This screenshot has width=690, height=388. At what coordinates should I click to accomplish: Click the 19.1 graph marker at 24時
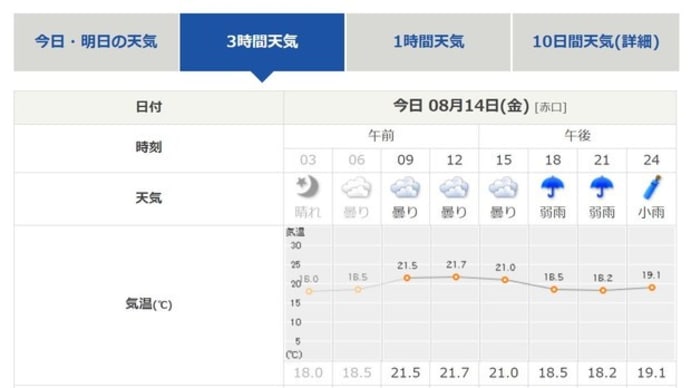[652, 288]
